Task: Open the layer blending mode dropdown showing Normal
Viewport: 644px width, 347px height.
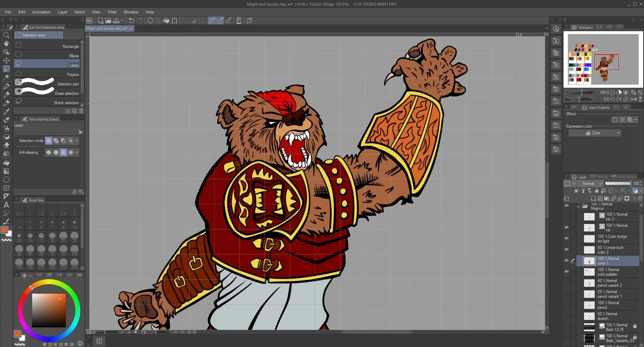Action: (590, 184)
